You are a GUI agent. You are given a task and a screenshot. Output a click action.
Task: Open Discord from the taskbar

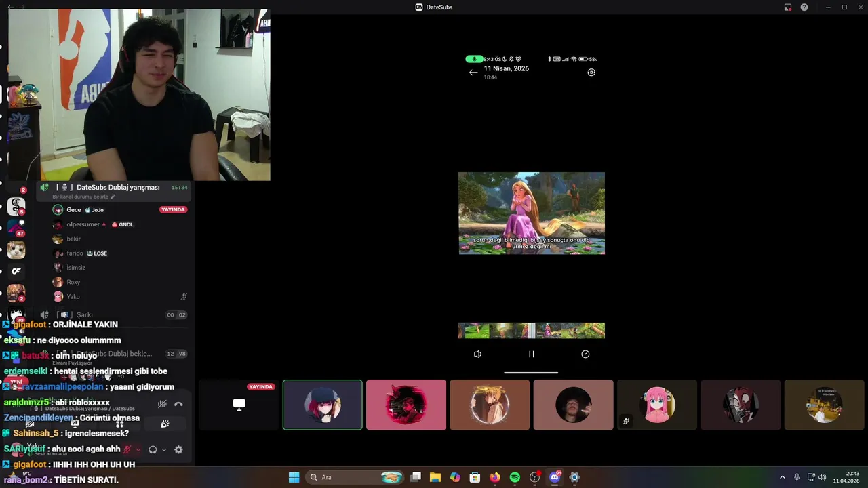point(555,477)
